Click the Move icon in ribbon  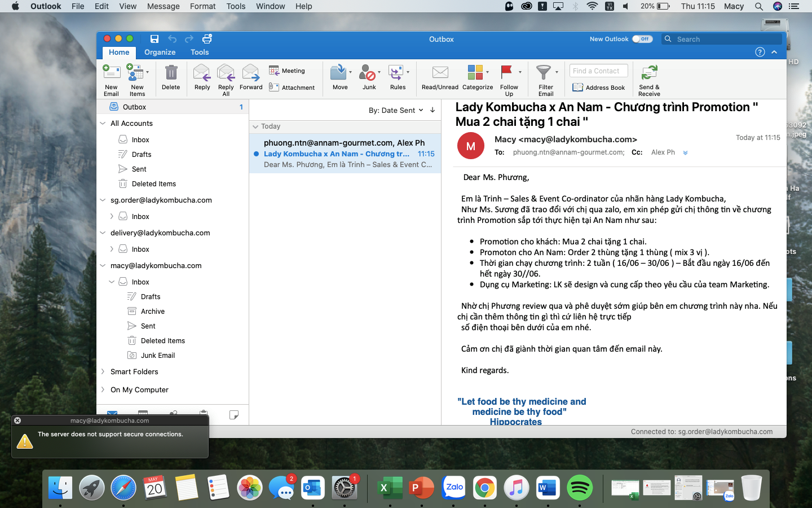coord(338,73)
